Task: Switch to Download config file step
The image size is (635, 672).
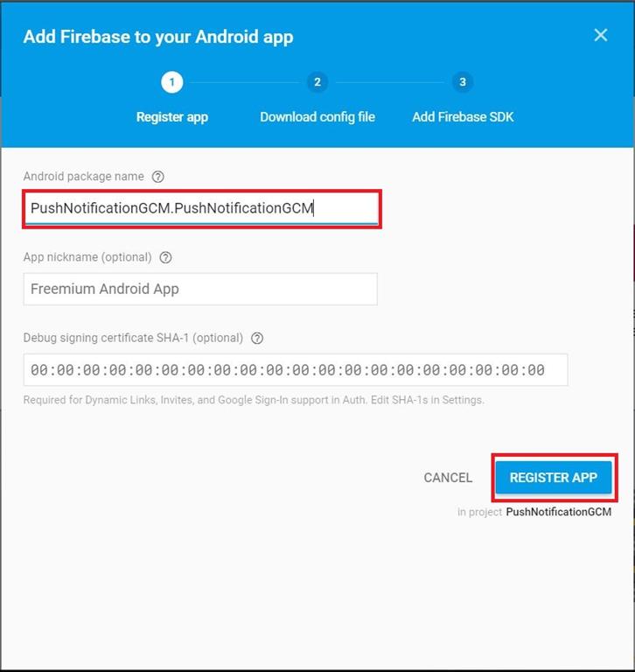Action: coord(317,117)
